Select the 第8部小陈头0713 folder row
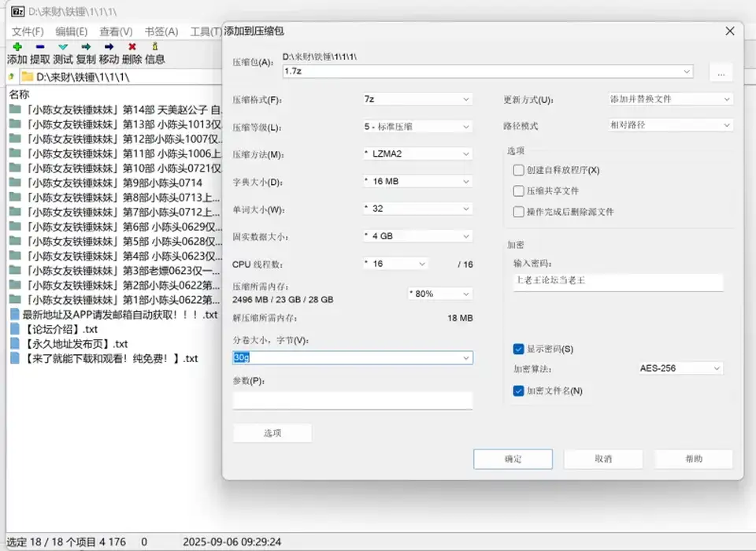 (116, 197)
